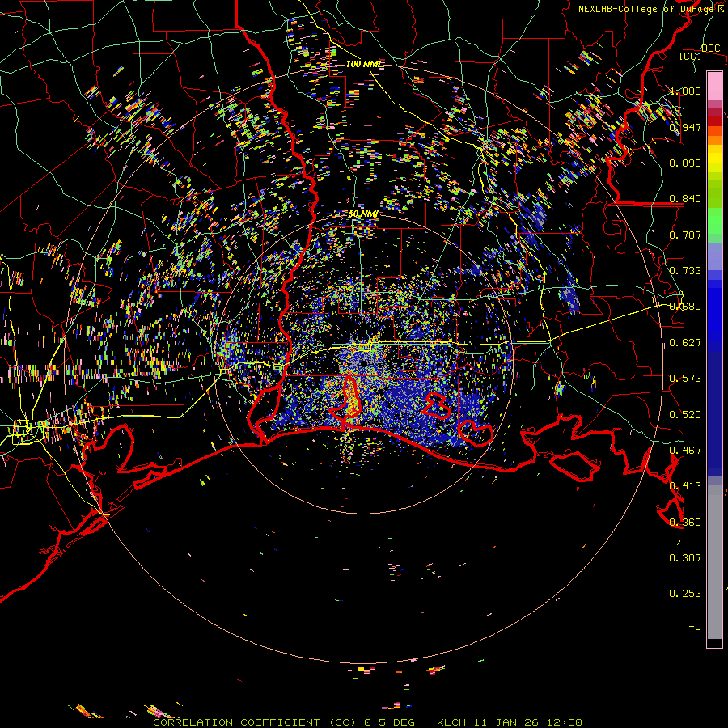Click the "0.413" legend value
Image resolution: width=728 pixels, height=728 pixels.
point(685,486)
